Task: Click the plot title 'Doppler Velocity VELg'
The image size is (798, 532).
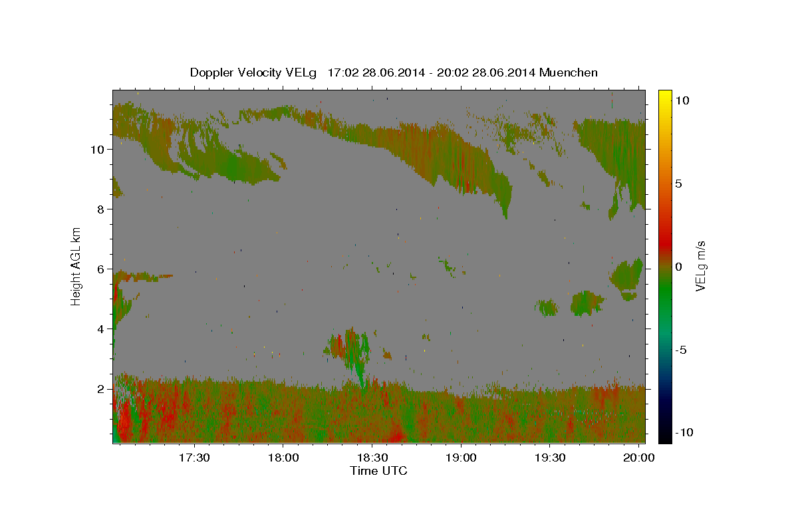Action: click(x=255, y=72)
